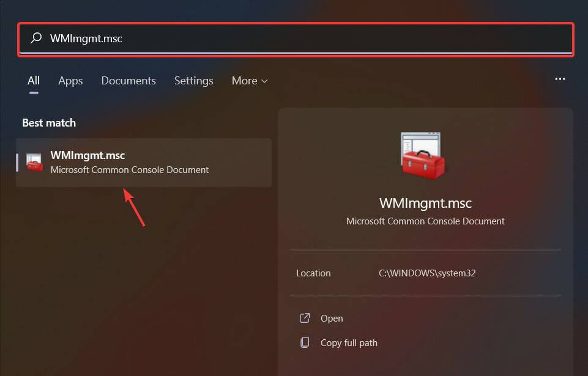The height and width of the screenshot is (376, 588).
Task: Select the All tab
Action: (34, 81)
